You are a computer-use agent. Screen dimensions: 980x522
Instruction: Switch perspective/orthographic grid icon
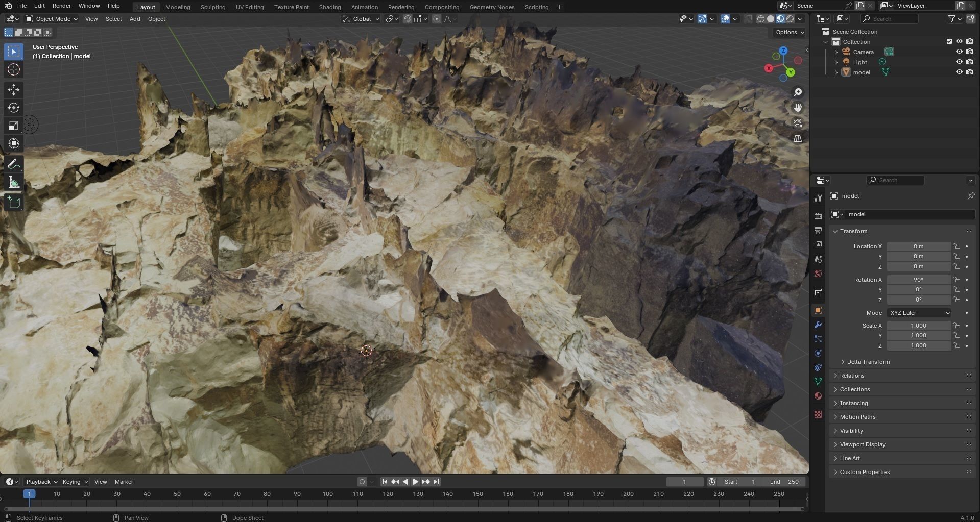coord(798,138)
